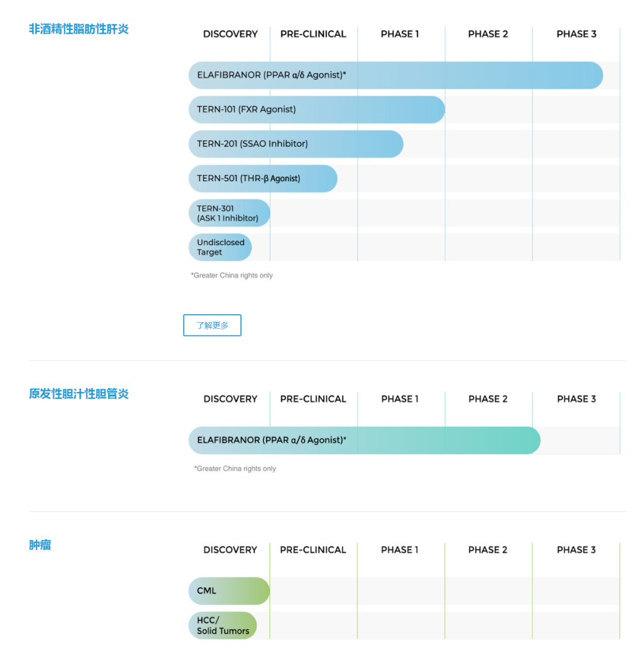Click the TERN-301 (ASK 1 Inhibitor) bar
The image size is (644, 658).
(x=229, y=213)
